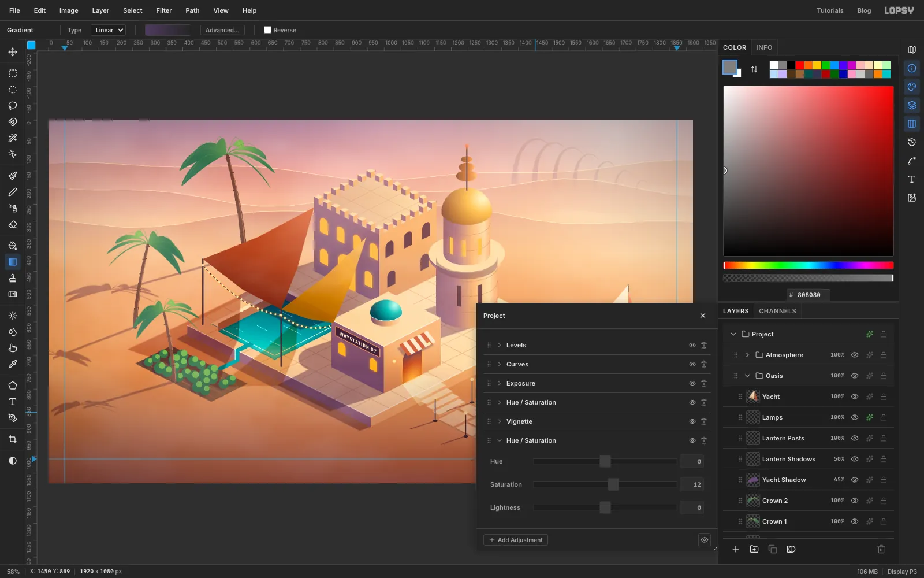Open the Filter menu
Viewport: 924px width, 578px height.
point(164,10)
